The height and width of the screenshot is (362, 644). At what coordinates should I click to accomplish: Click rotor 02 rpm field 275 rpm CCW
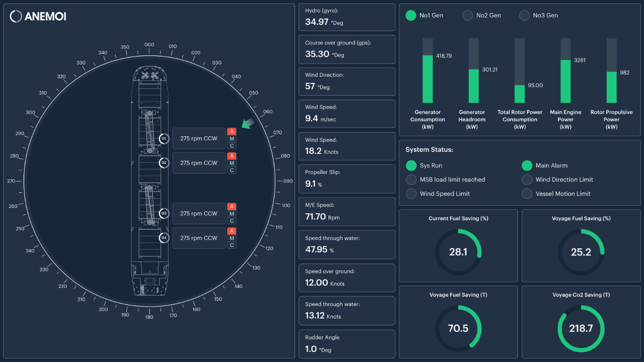199,163
